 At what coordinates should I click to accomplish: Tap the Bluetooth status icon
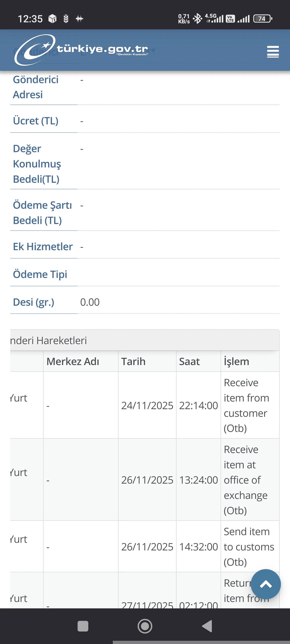[198, 19]
